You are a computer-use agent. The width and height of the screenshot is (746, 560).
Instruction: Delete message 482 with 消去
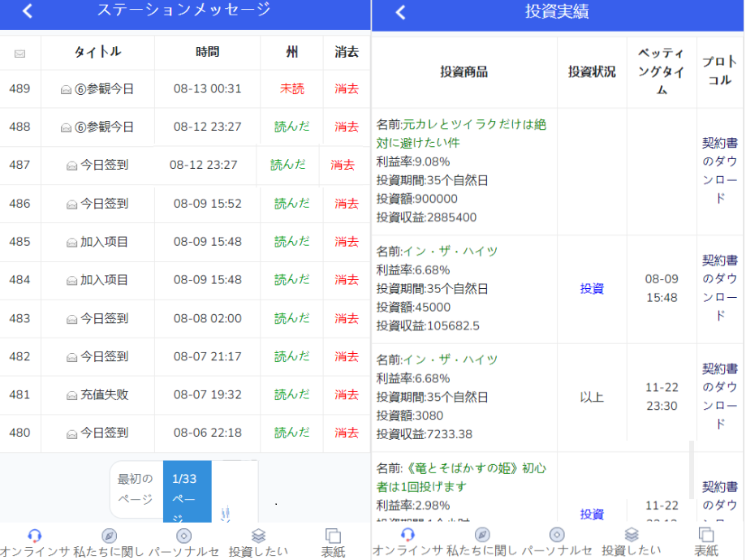347,356
